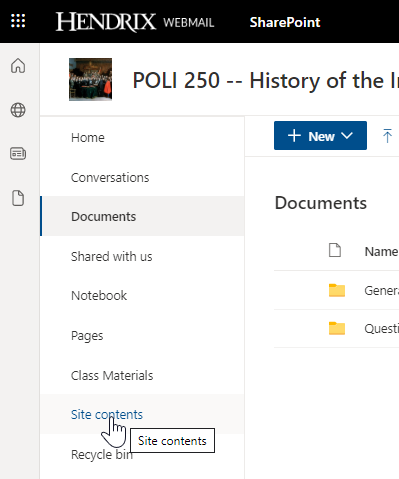The height and width of the screenshot is (479, 399).
Task: Open Recycle bin in the navigation
Action: click(x=102, y=454)
